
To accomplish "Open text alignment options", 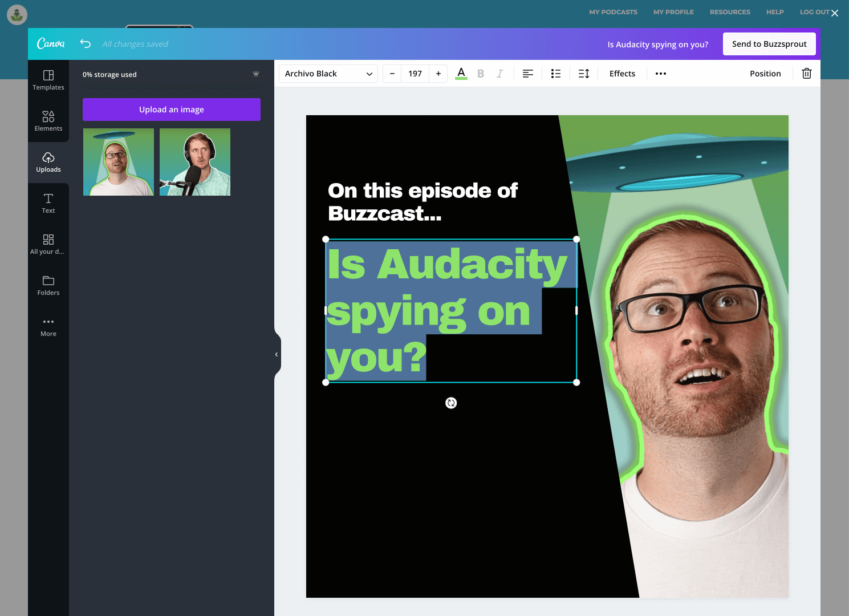I will point(528,74).
